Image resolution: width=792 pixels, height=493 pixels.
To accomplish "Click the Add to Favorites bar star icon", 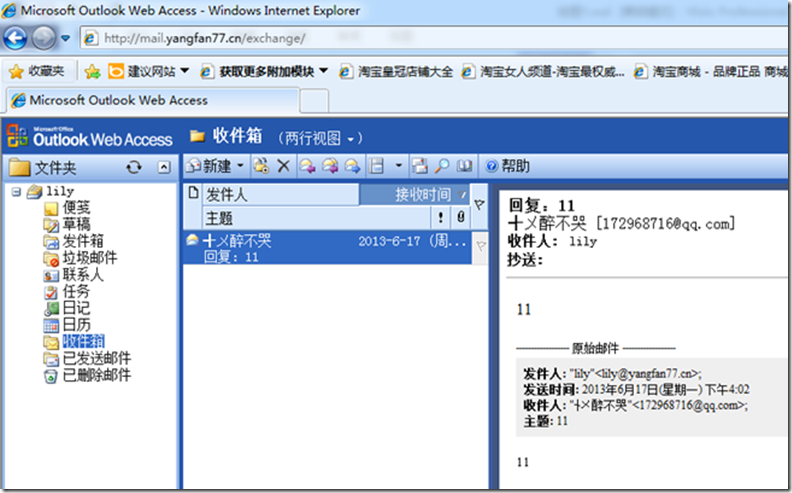I will click(x=92, y=72).
